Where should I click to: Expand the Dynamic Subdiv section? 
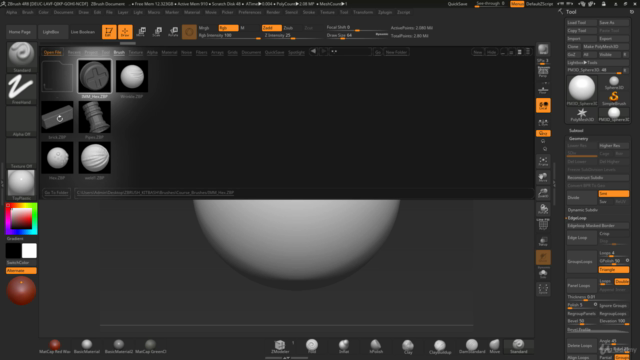pyautogui.click(x=582, y=210)
